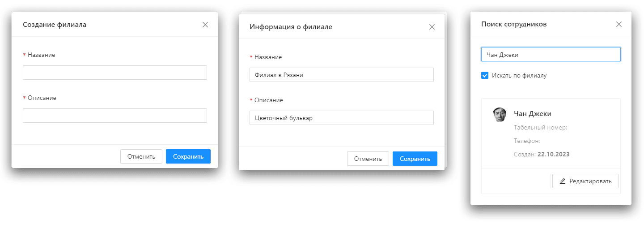
Task: Close the Информация о филиале dialog
Action: pyautogui.click(x=432, y=27)
